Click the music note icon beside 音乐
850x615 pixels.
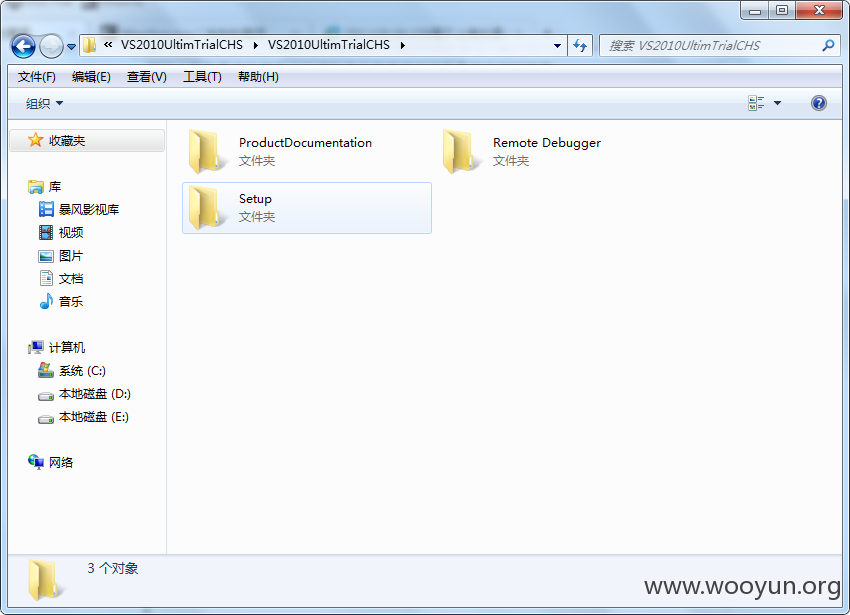click(46, 301)
